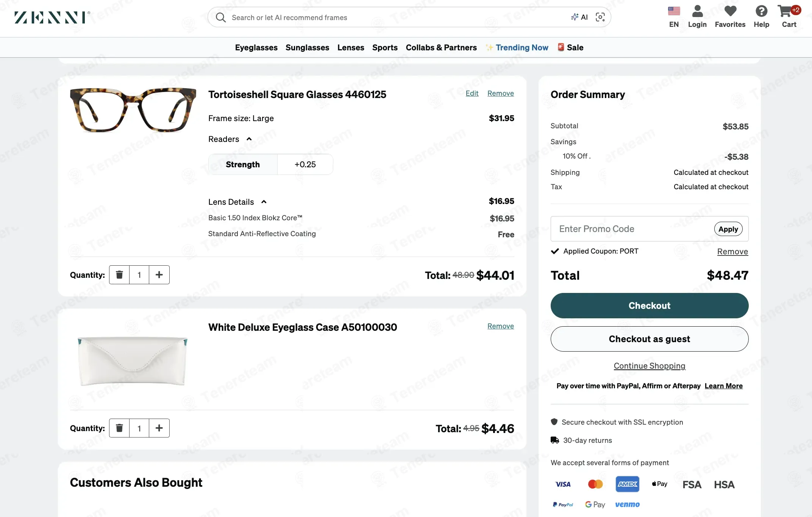Remove Tortoiseshell Square Glasses from cart

tap(500, 93)
